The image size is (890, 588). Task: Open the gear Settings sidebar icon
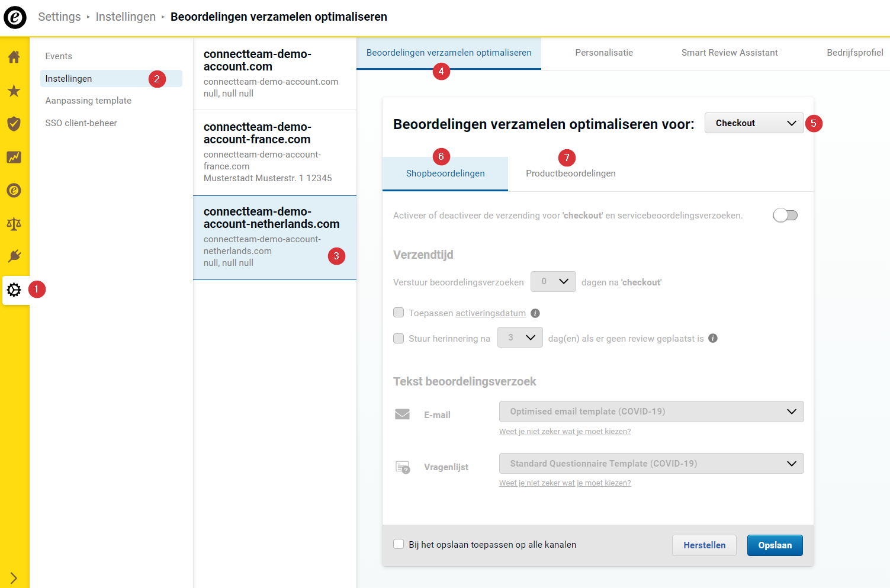14,290
